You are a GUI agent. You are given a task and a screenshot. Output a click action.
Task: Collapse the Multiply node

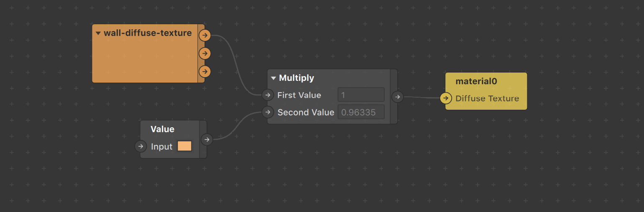[273, 78]
